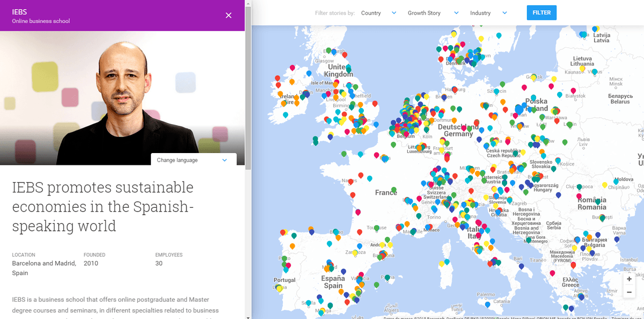
Task: Click the employees count "30"
Action: point(159,263)
